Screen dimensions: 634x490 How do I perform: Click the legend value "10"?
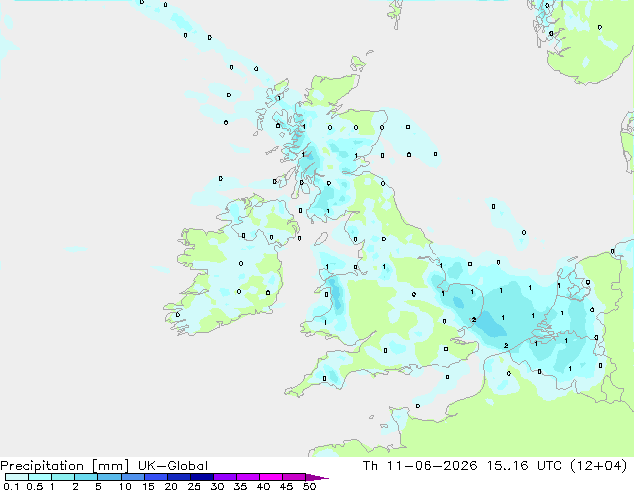pos(125,486)
